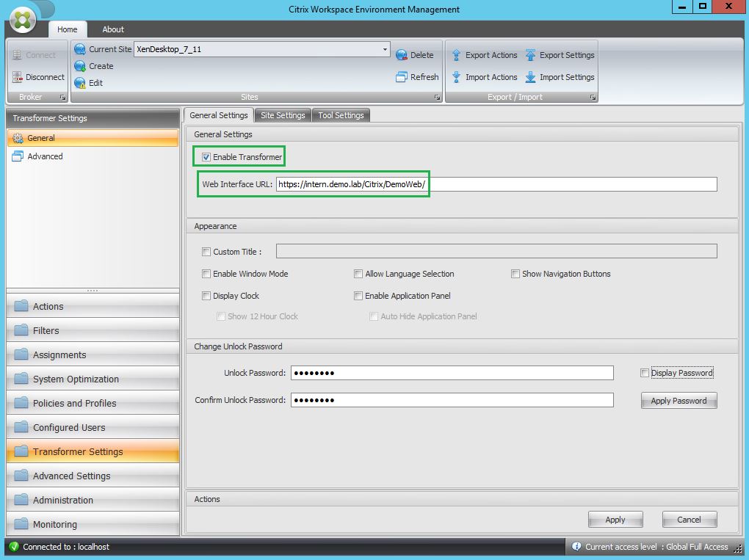Disable the Enable Transformer checkbox
Image resolution: width=749 pixels, height=560 pixels.
tap(206, 156)
